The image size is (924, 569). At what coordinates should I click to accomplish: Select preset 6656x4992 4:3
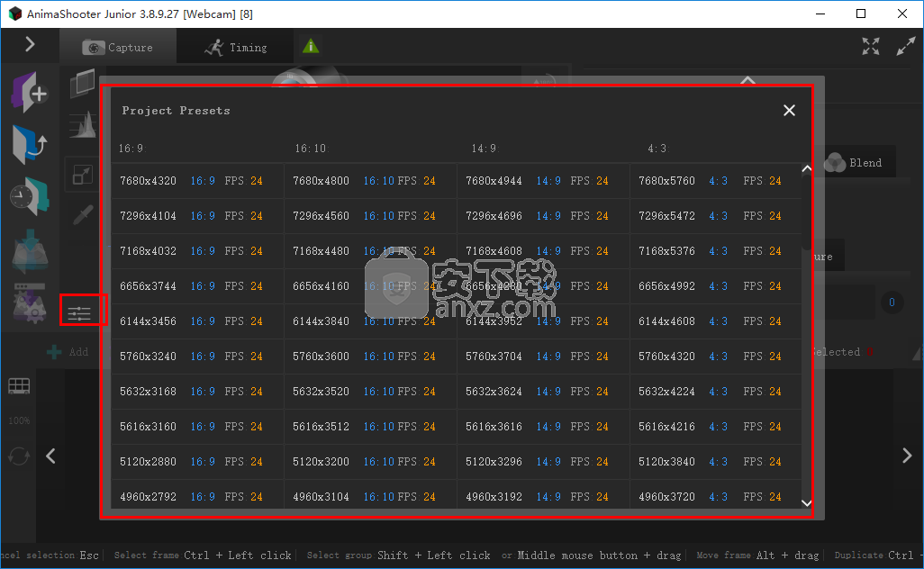716,286
